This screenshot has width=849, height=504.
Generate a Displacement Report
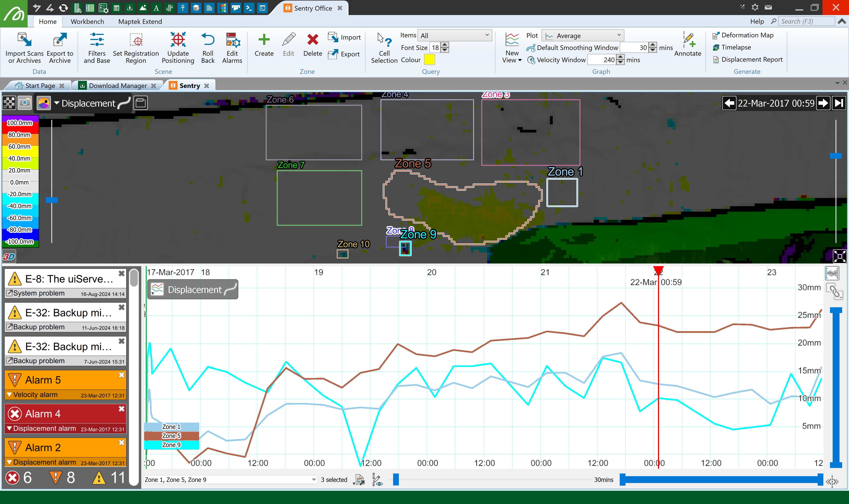[748, 60]
